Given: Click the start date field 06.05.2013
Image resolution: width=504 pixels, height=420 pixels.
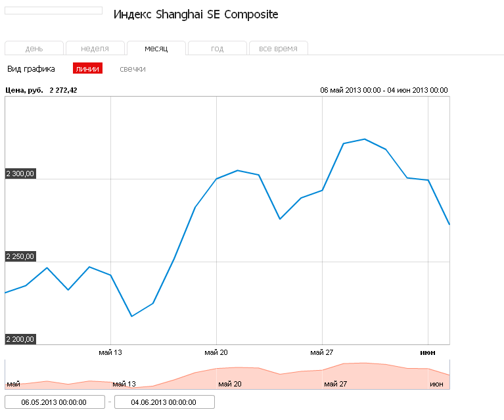Looking at the screenshot, I should 55,402.
